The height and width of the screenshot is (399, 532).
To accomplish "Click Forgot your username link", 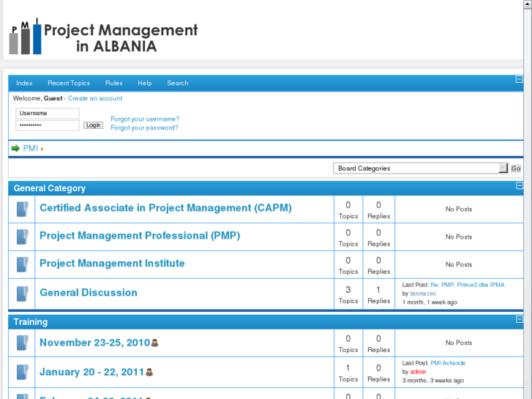I will (x=145, y=119).
